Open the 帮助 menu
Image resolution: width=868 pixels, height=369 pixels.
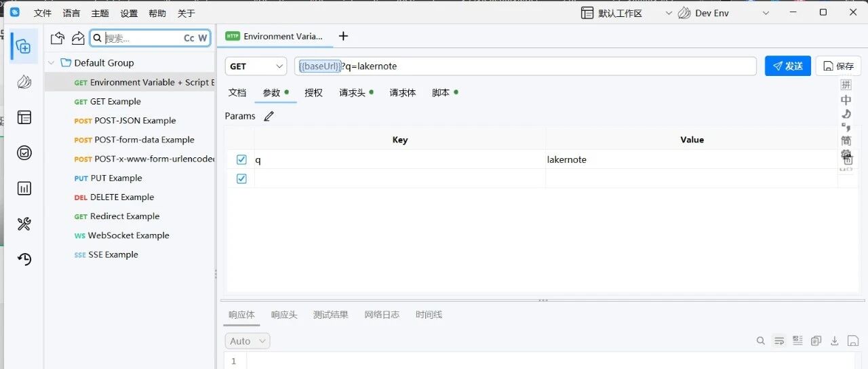pyautogui.click(x=157, y=13)
